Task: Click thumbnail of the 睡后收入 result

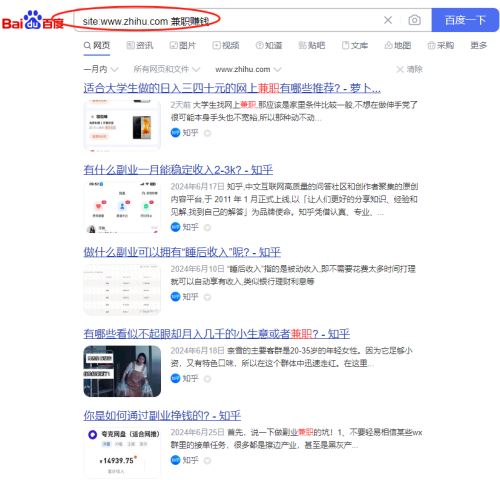Action: click(x=122, y=289)
